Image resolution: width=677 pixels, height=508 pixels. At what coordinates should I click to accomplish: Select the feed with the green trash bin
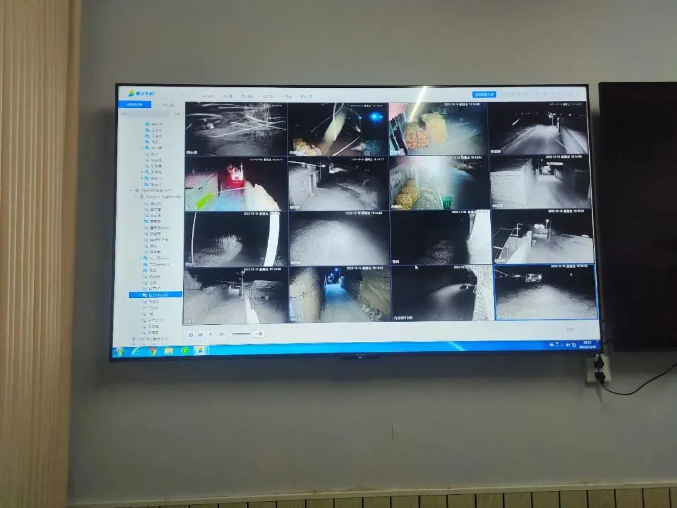pyautogui.click(x=440, y=183)
